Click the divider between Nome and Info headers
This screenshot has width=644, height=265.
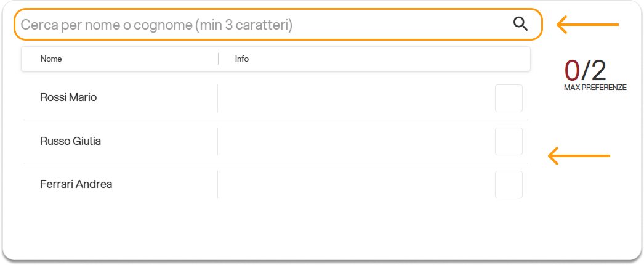(x=218, y=59)
